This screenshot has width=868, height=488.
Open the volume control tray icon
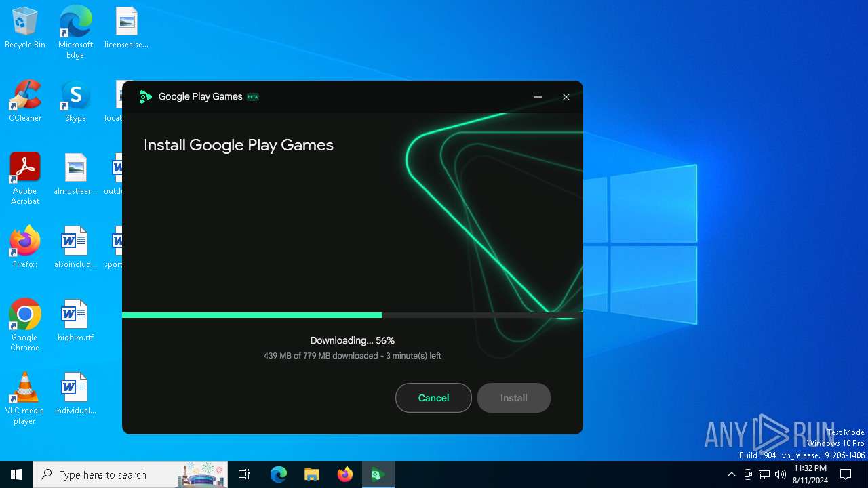pos(781,474)
